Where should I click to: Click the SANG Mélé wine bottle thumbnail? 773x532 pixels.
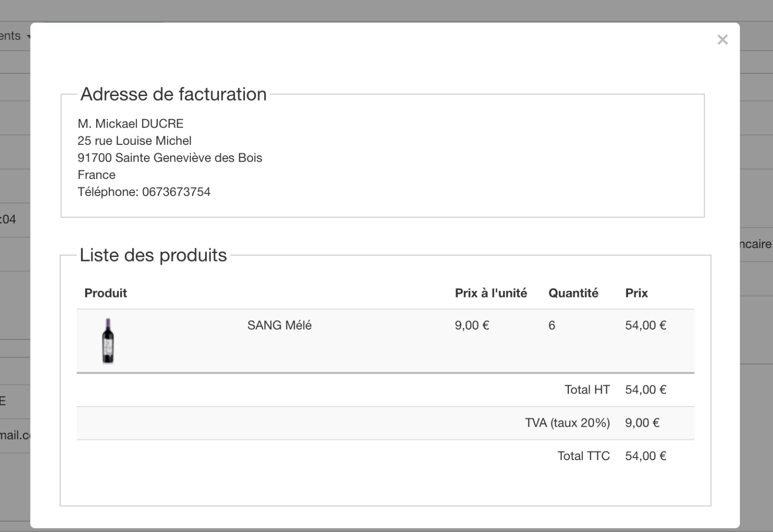[x=108, y=341]
